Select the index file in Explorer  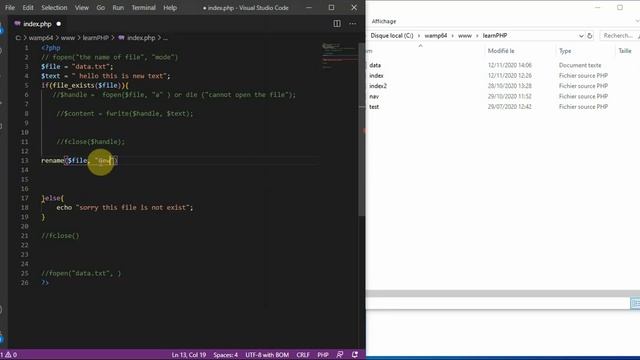pos(376,76)
